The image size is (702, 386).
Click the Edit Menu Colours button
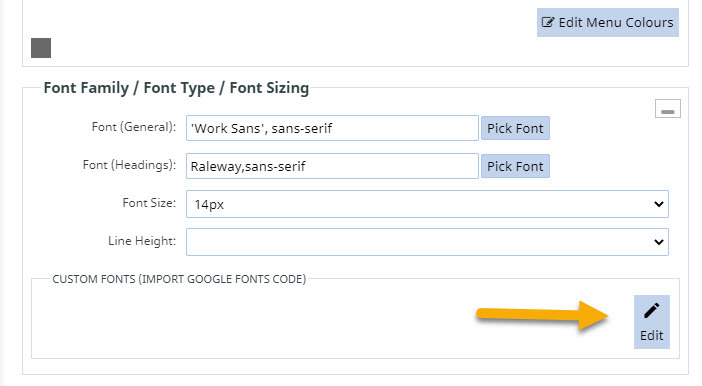point(608,22)
